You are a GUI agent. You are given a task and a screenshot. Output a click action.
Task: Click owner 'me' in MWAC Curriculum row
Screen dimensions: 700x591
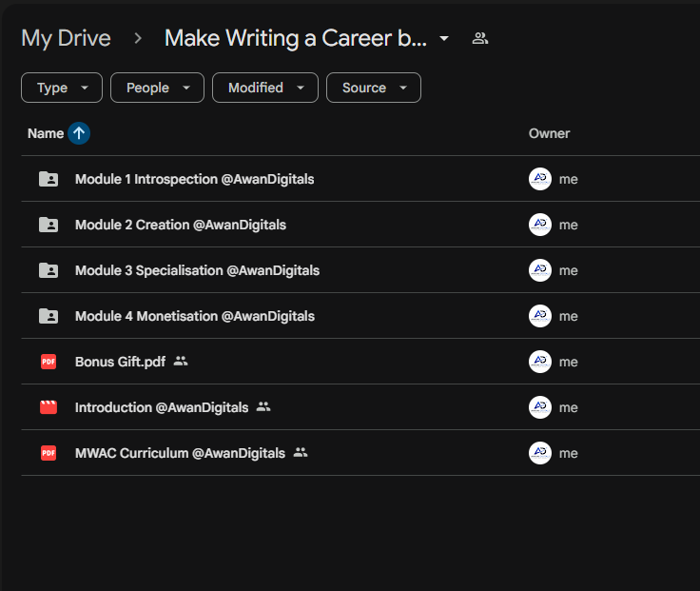(569, 453)
